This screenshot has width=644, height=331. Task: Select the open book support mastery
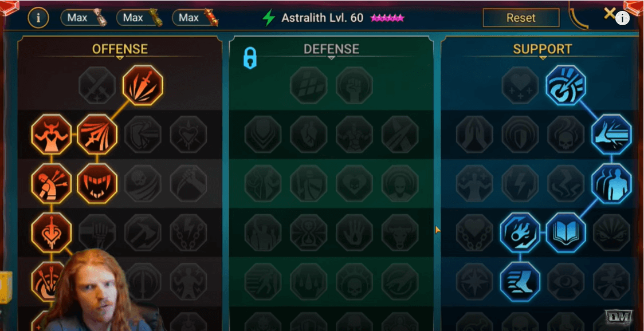[x=566, y=233]
